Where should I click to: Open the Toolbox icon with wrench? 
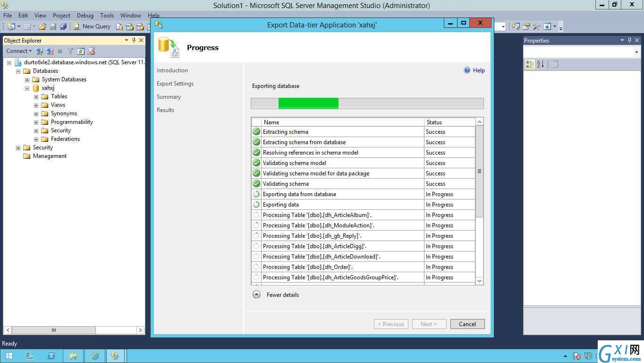click(536, 26)
